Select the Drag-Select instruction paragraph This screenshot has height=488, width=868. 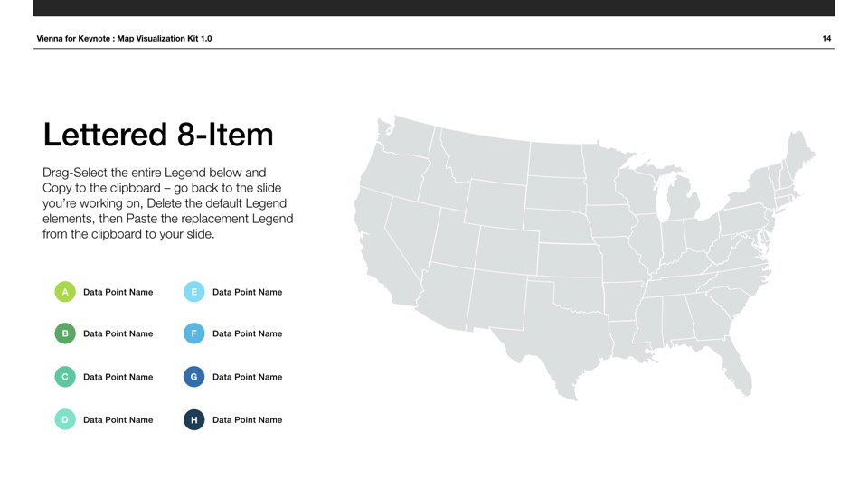click(x=167, y=203)
